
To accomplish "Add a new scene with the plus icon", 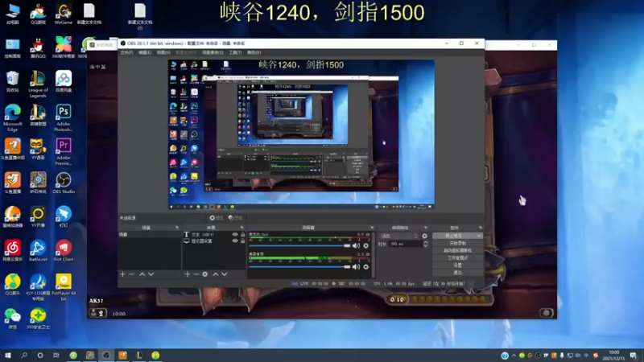I will [122, 274].
